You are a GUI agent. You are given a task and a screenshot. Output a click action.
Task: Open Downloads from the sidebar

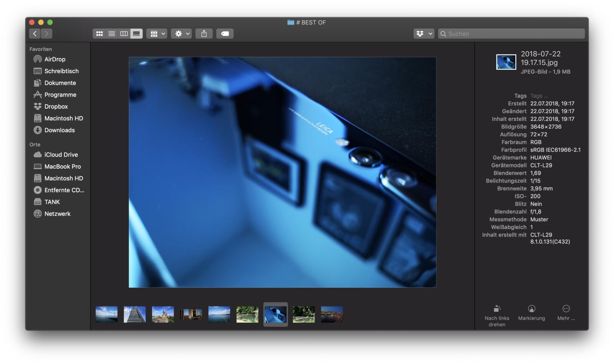point(59,130)
